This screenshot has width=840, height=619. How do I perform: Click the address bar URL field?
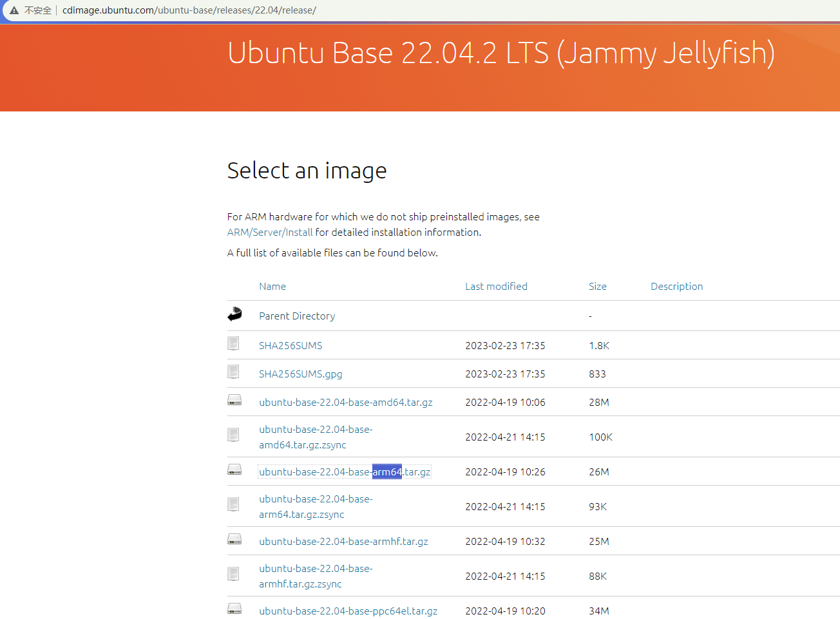[x=189, y=10]
